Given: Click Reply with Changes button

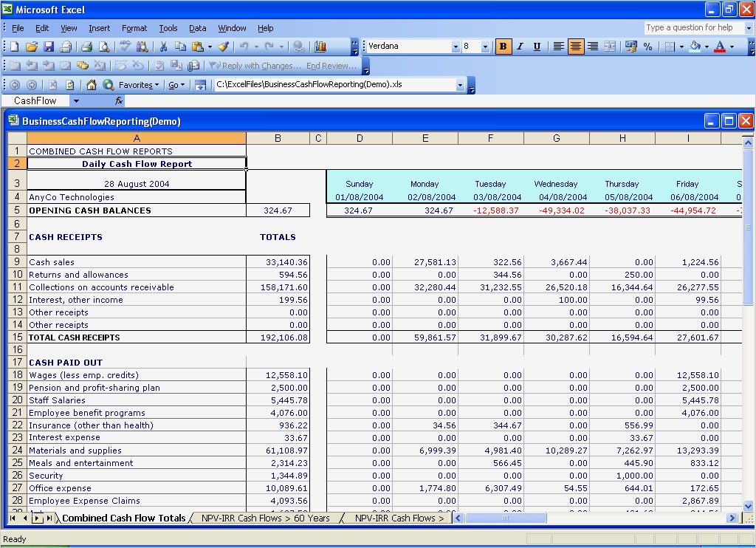Looking at the screenshot, I should [x=255, y=66].
